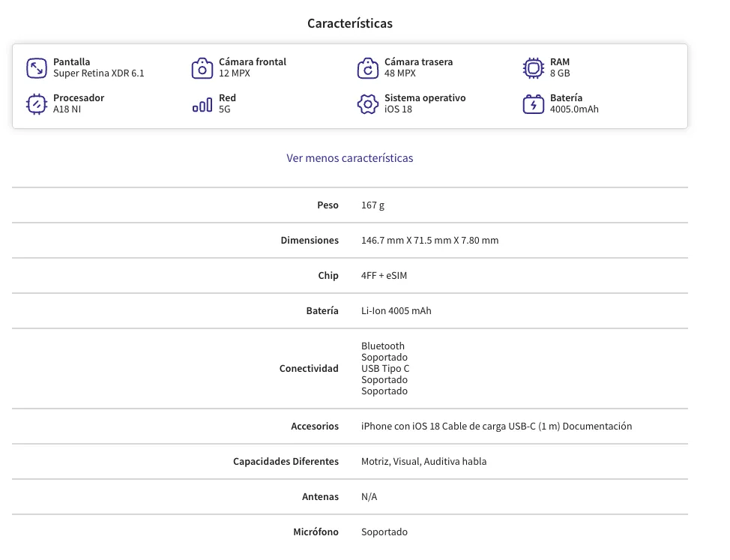Click the Procesador chip icon
Screen dimensions: 730x560
pyautogui.click(x=36, y=103)
